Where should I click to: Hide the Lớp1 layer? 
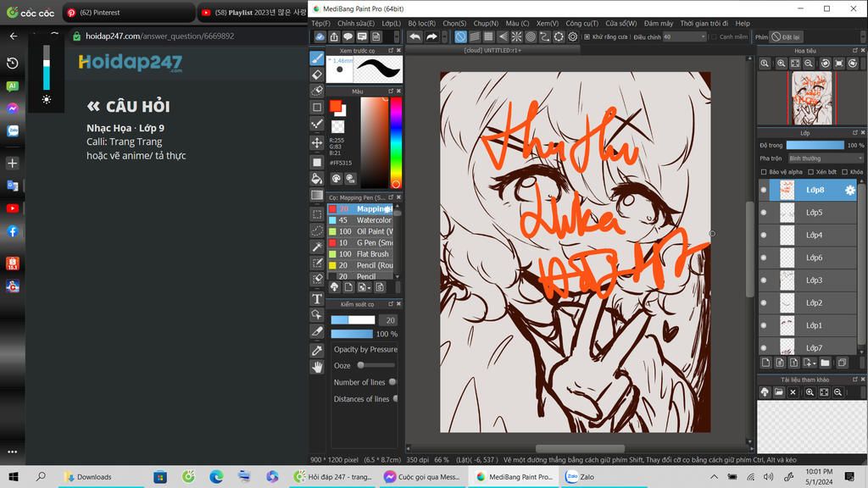(x=764, y=326)
